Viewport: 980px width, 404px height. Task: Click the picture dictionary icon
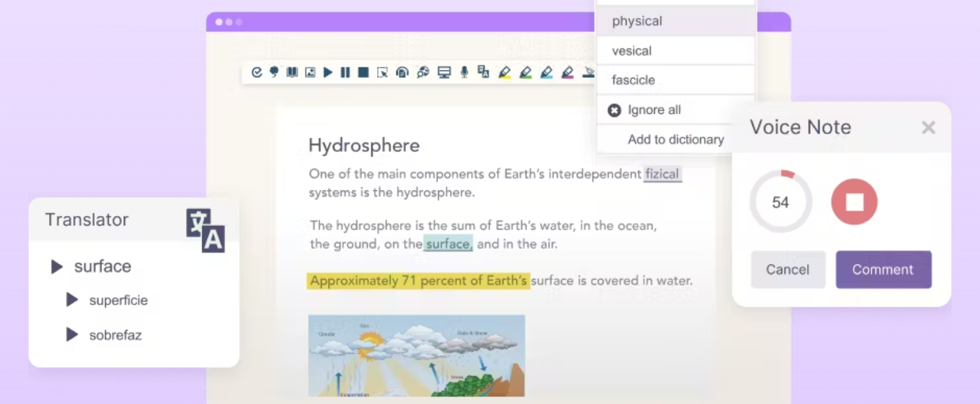[310, 72]
